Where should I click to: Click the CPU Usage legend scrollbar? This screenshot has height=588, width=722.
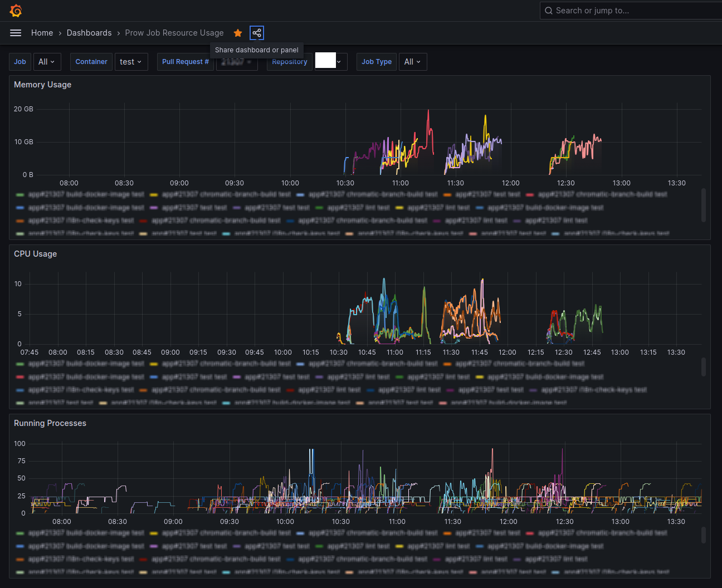(x=704, y=367)
